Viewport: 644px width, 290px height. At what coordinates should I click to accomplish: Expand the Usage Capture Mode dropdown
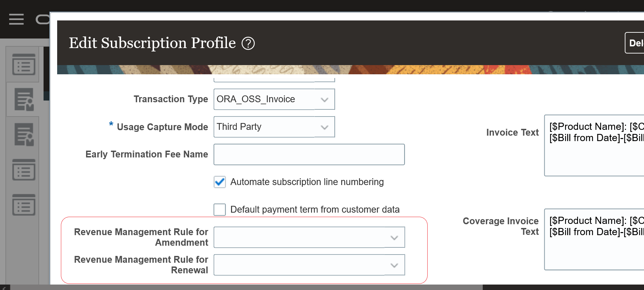pyautogui.click(x=325, y=127)
